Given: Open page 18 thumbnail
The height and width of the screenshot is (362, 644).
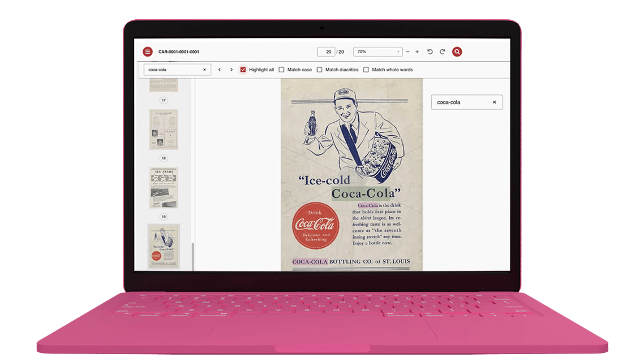Looking at the screenshot, I should point(164,130).
